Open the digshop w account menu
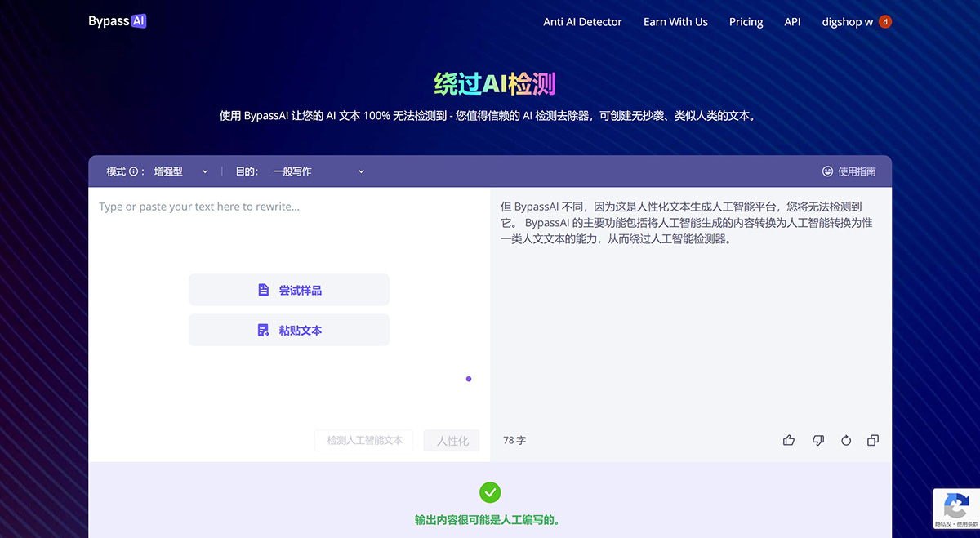Screen dimensions: 980x538 (847, 22)
